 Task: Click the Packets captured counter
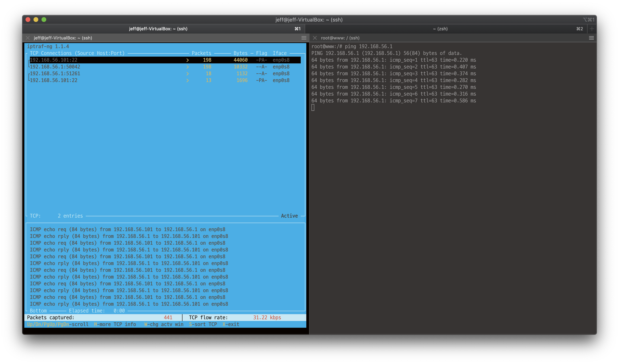[51, 317]
